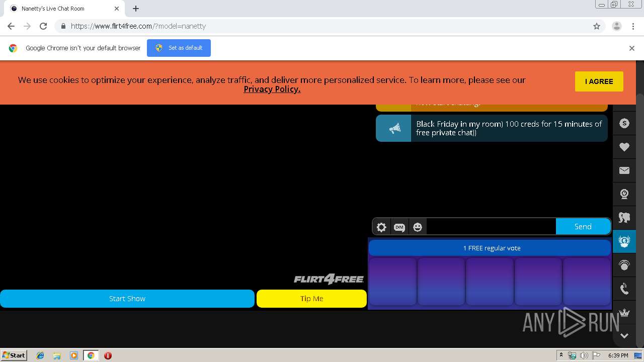The height and width of the screenshot is (362, 644).
Task: Open the Windows Start menu
Action: tap(14, 355)
